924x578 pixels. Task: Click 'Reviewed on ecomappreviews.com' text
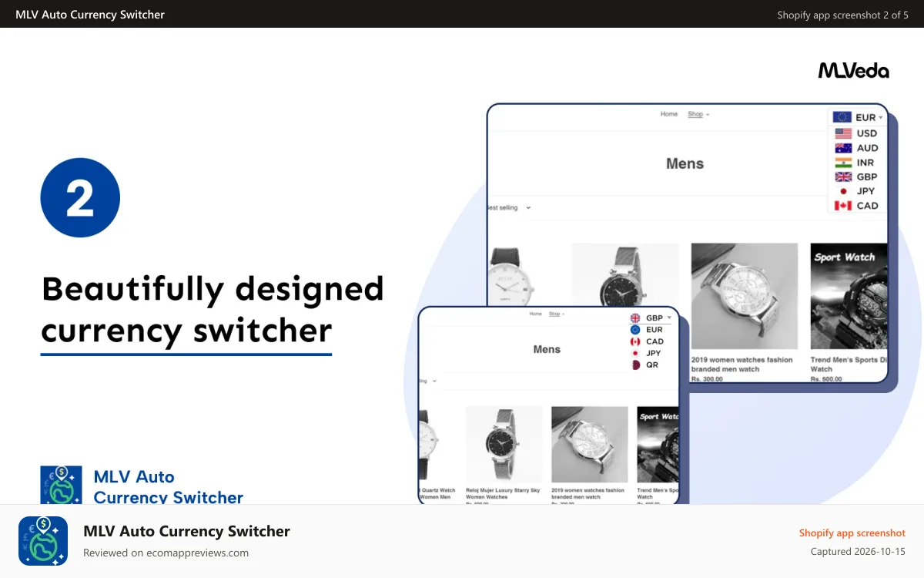166,553
